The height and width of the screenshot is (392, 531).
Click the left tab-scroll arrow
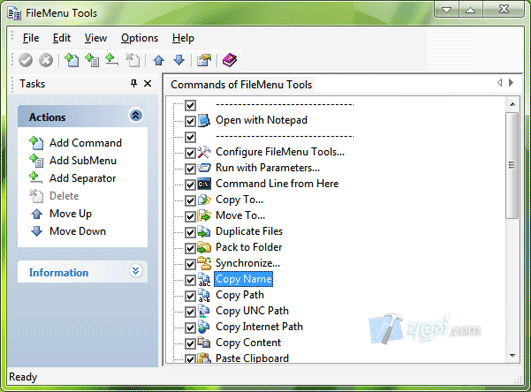tap(499, 82)
